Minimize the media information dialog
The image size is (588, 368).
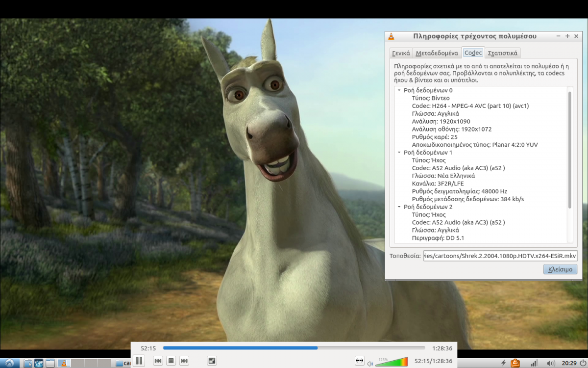tap(559, 36)
